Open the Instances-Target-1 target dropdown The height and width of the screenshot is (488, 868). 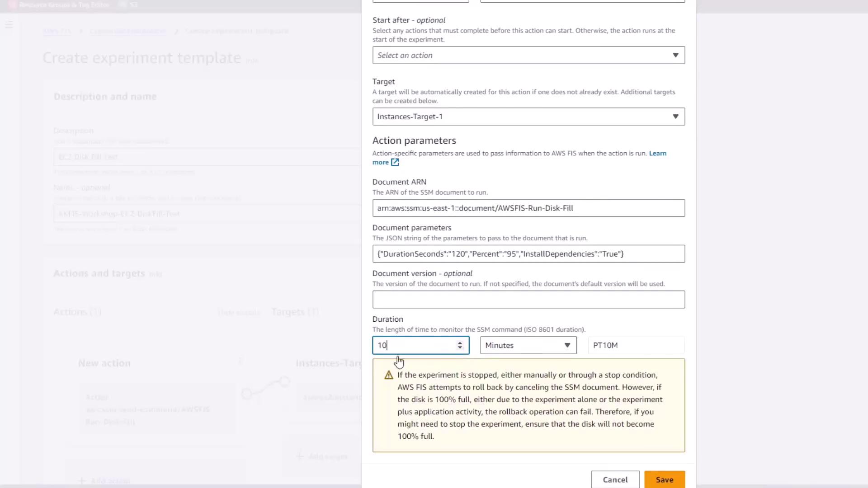click(528, 117)
